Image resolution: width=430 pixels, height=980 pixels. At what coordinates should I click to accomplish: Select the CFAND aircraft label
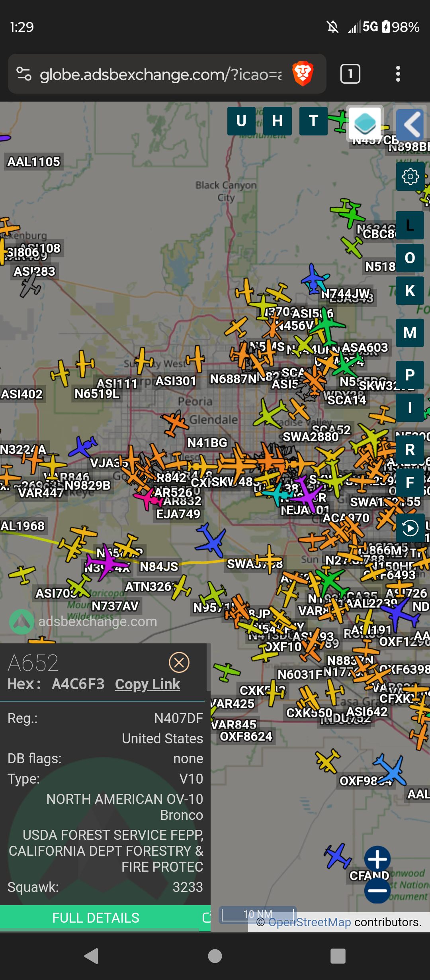coord(369,876)
